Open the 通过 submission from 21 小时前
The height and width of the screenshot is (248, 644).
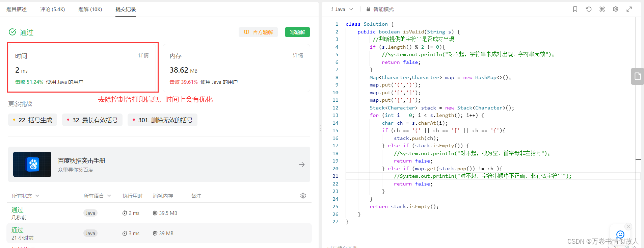tap(159, 233)
